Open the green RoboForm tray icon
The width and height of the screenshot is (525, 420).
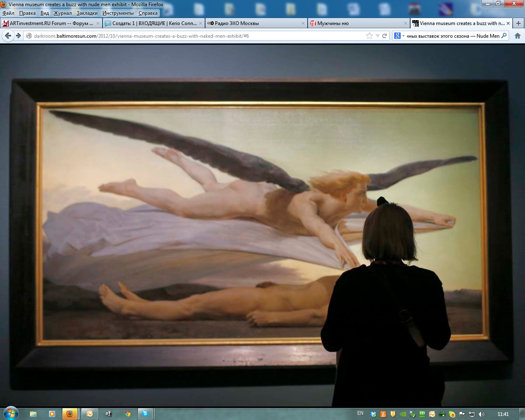point(422,414)
